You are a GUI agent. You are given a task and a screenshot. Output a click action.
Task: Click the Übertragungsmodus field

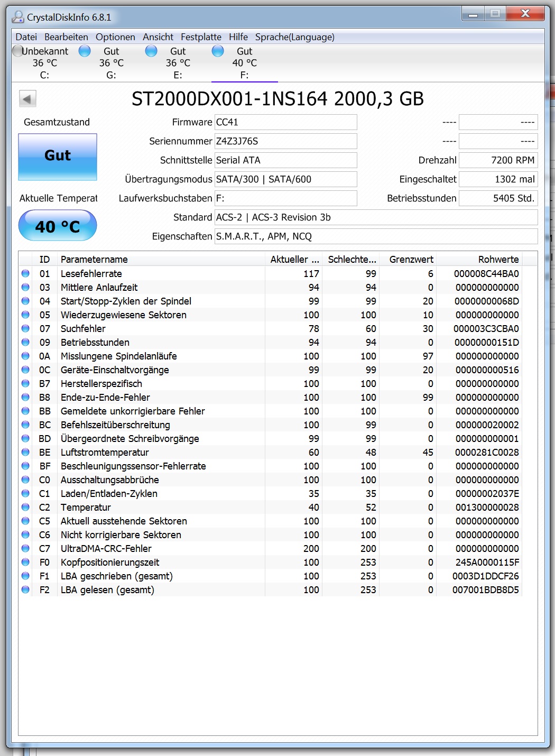tap(286, 179)
